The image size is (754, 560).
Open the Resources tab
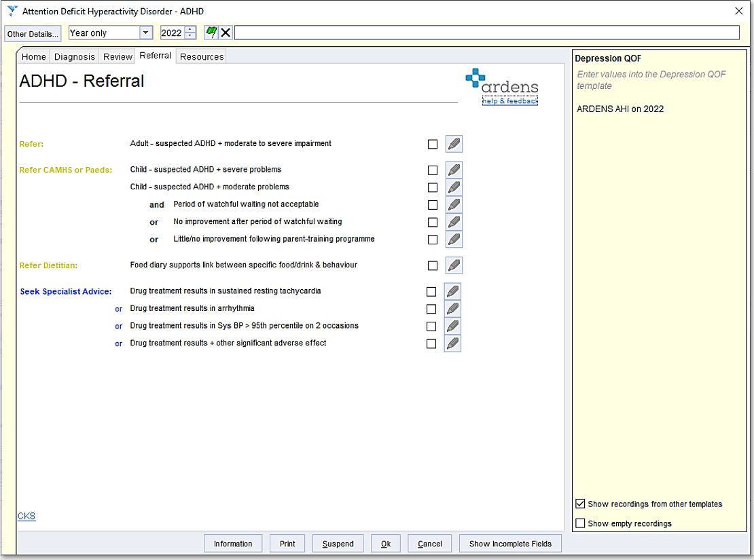(x=202, y=57)
